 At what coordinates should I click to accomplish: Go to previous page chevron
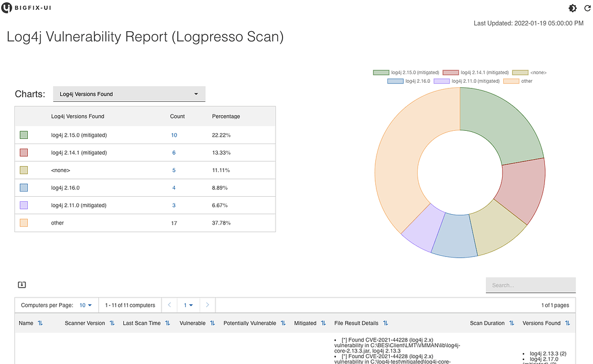coord(170,304)
